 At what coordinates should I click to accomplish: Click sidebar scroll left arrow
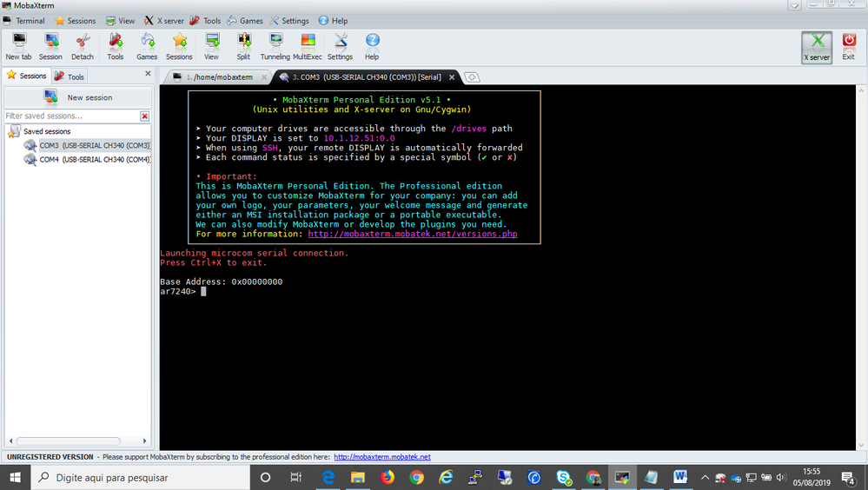(10, 441)
